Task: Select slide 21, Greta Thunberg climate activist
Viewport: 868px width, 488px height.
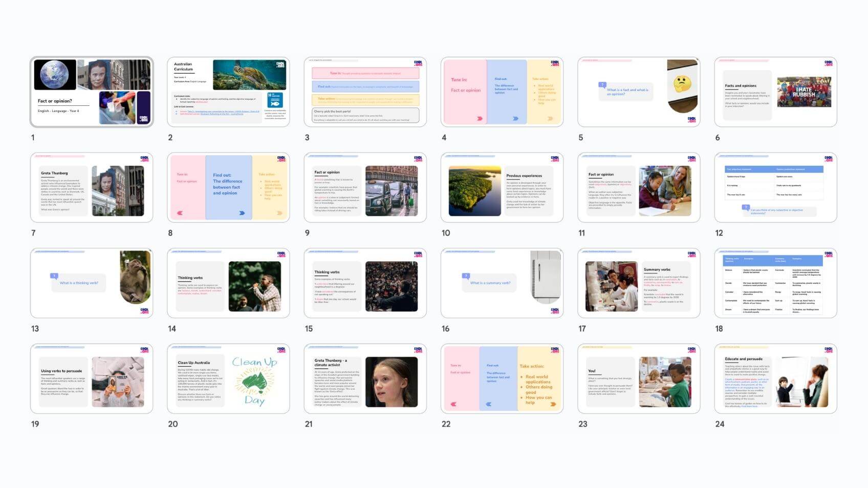Action: [x=365, y=379]
